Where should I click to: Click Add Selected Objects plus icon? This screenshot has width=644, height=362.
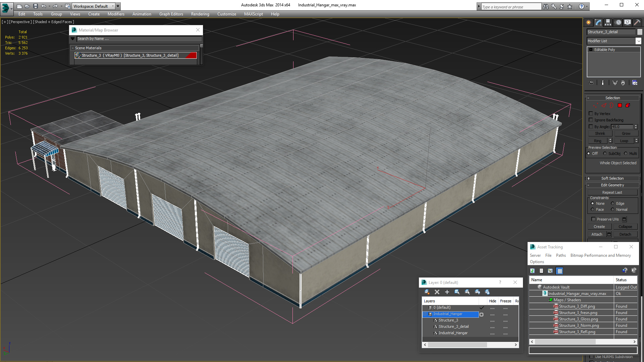click(447, 292)
